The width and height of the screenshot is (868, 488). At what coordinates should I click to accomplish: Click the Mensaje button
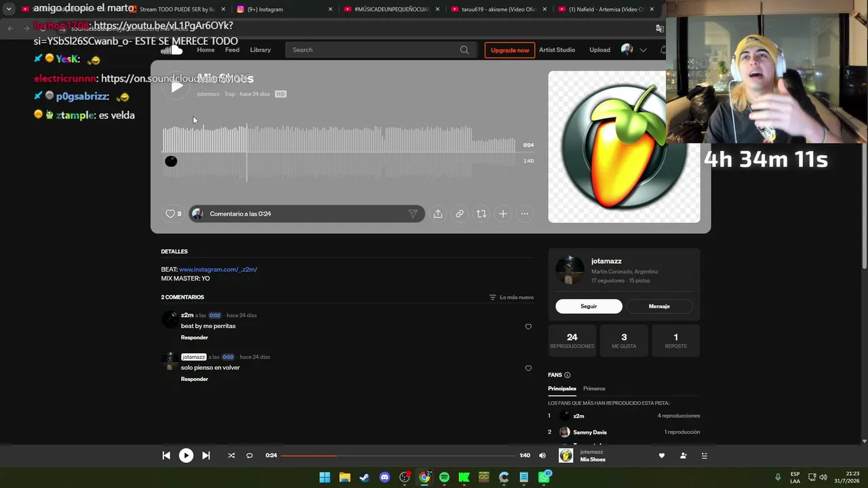coord(659,306)
